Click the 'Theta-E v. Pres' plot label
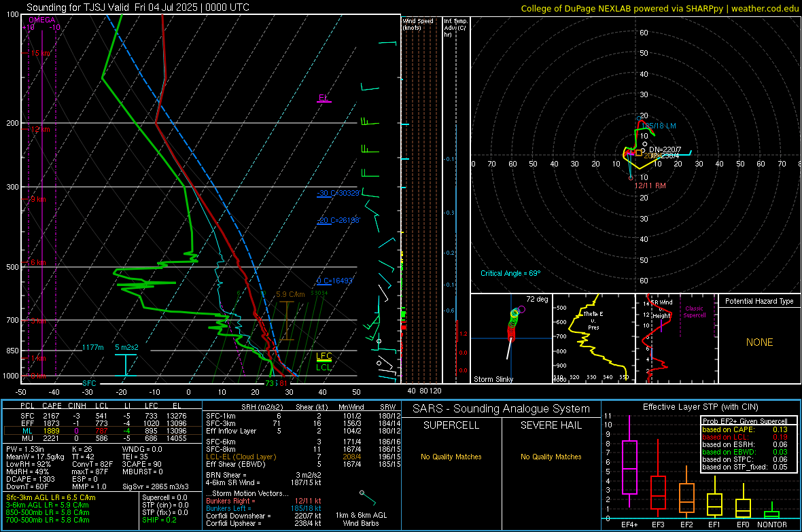 click(593, 320)
